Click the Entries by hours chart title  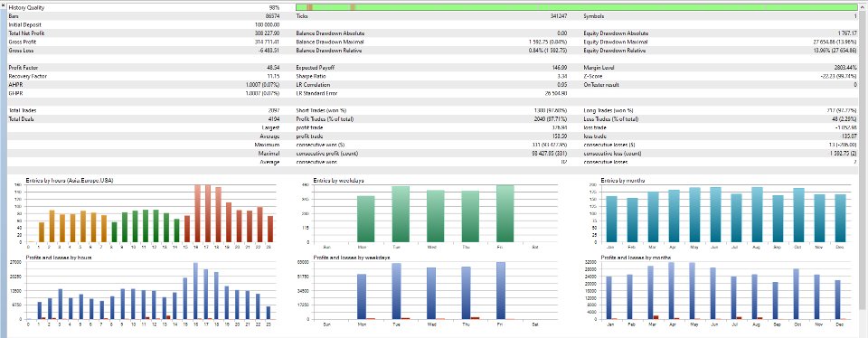point(70,181)
